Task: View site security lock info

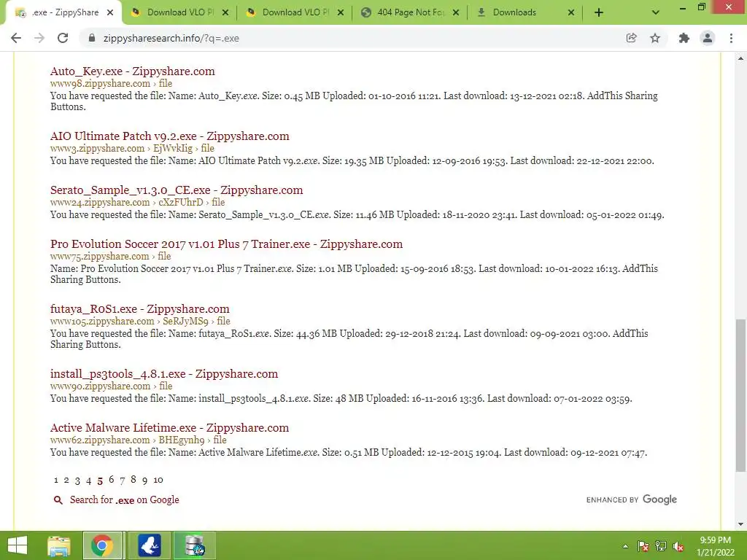Action: click(x=92, y=38)
